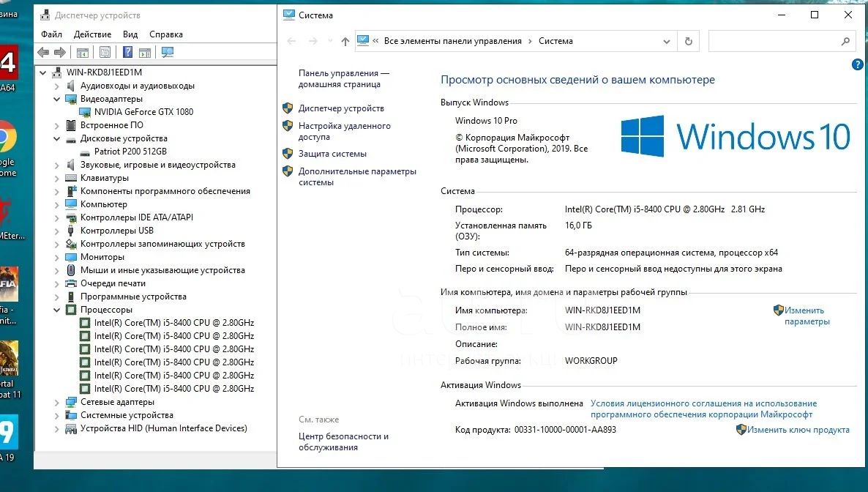Collapse the WIN-RKD8J1EED1M root node
Image resolution: width=868 pixels, height=492 pixels.
pyautogui.click(x=42, y=72)
